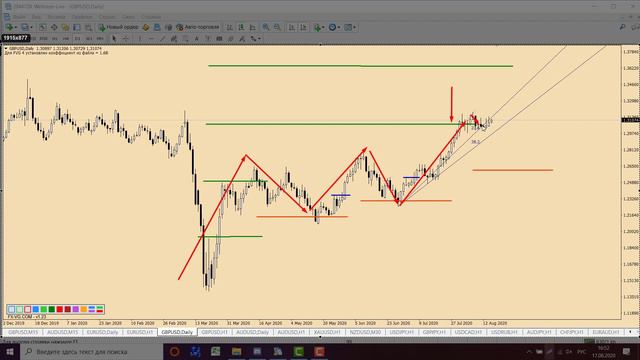Zoom in the chart with magnifier plus
640x360 pixels.
click(x=265, y=27)
